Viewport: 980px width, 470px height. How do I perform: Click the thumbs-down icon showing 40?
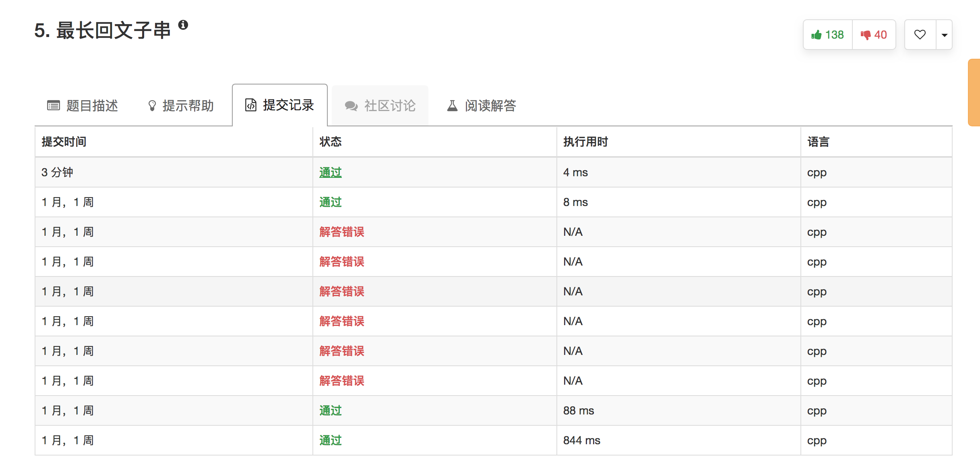pos(866,35)
